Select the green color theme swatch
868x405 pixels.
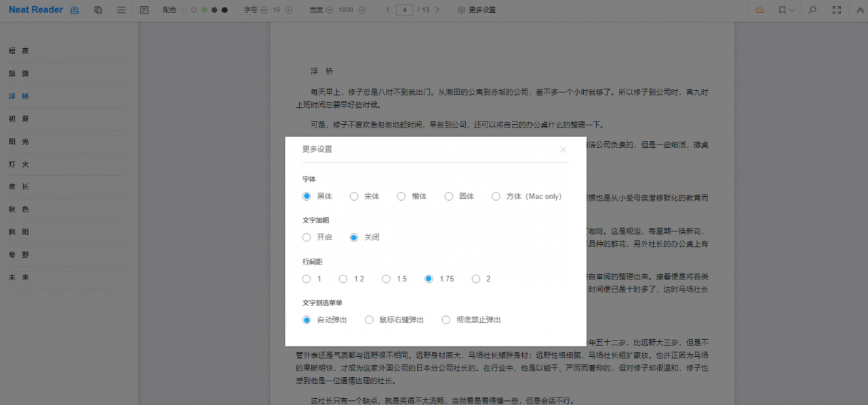click(x=204, y=10)
